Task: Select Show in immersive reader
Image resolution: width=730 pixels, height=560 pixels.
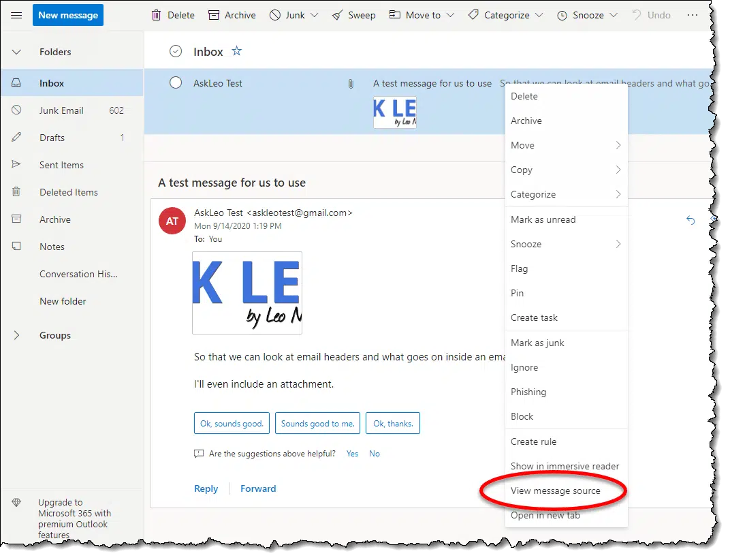Action: click(566, 466)
